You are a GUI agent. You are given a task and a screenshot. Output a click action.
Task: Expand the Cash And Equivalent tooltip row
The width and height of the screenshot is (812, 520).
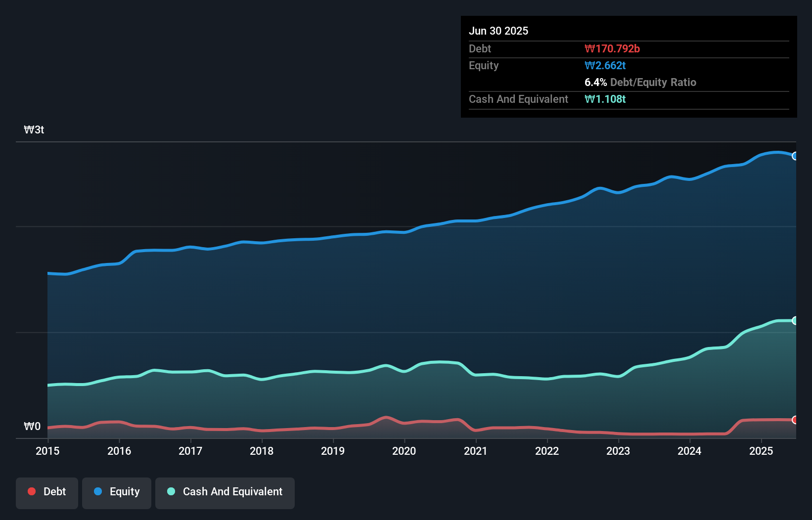[518, 99]
